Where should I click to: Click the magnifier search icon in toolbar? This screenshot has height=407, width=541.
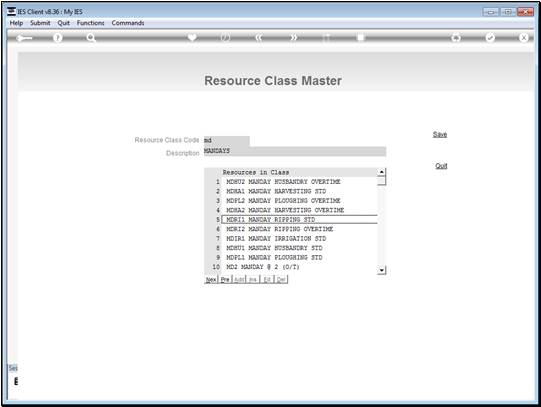pos(91,38)
